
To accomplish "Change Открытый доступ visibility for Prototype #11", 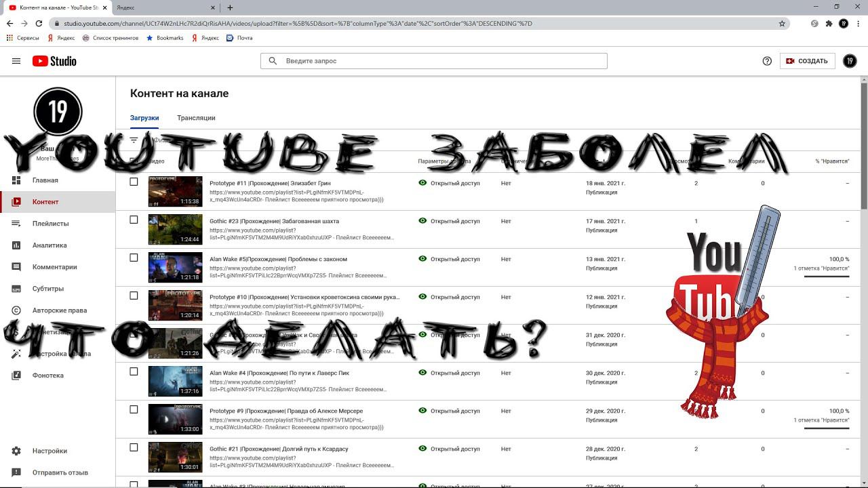I will [x=449, y=183].
